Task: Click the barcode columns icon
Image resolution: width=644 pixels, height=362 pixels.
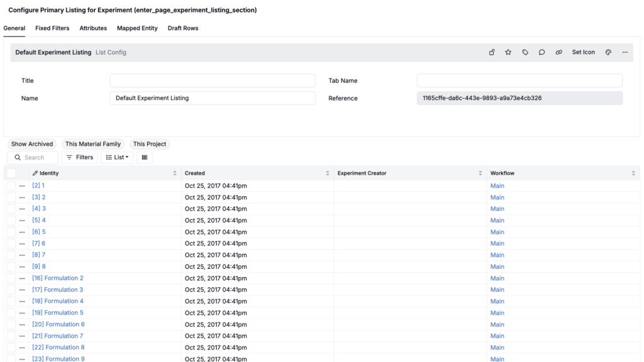Action: (145, 157)
